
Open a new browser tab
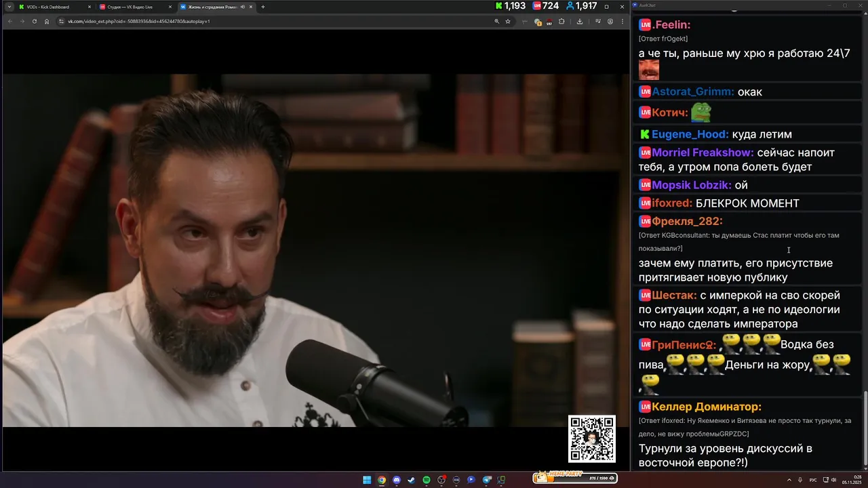pos(263,7)
